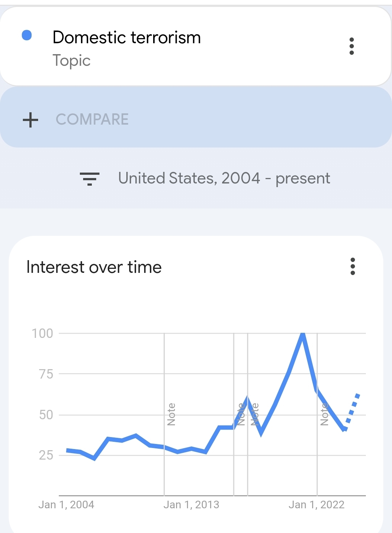
Task: Click the blue dot next to Domestic terrorism
Action: click(x=27, y=35)
